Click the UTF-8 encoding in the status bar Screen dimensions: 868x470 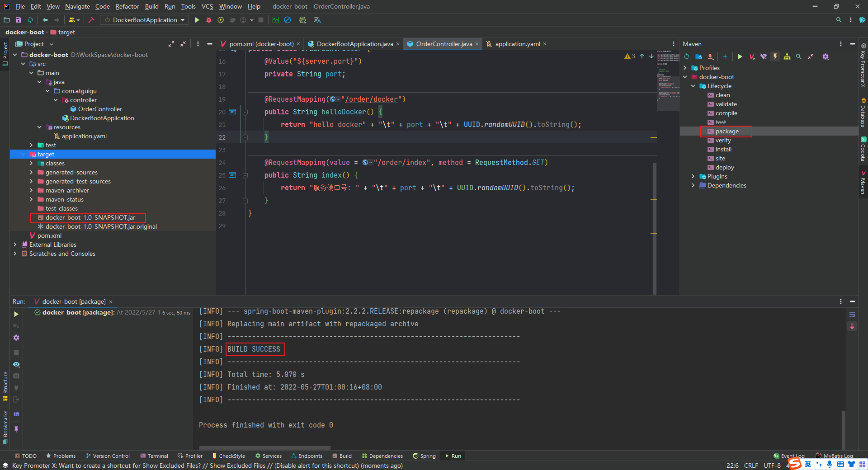coord(772,465)
